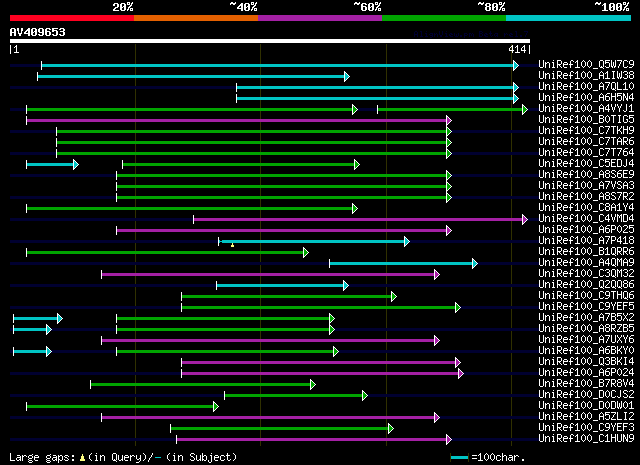Click the 'Large gaps' legend text
This screenshot has width=640, height=465.
point(42,457)
